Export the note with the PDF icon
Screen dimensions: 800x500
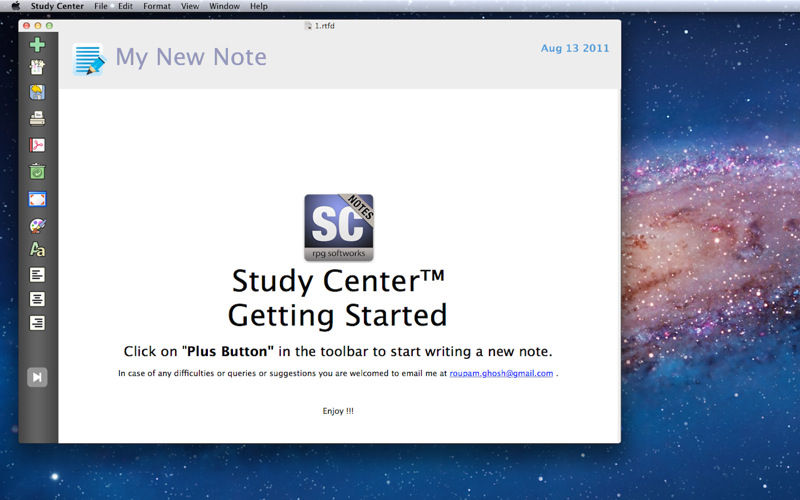click(x=37, y=145)
